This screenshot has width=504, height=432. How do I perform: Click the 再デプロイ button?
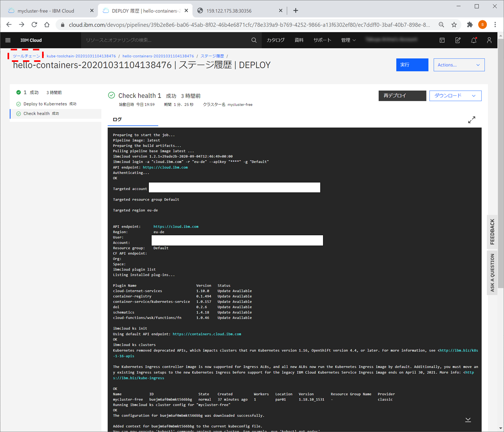(x=402, y=96)
